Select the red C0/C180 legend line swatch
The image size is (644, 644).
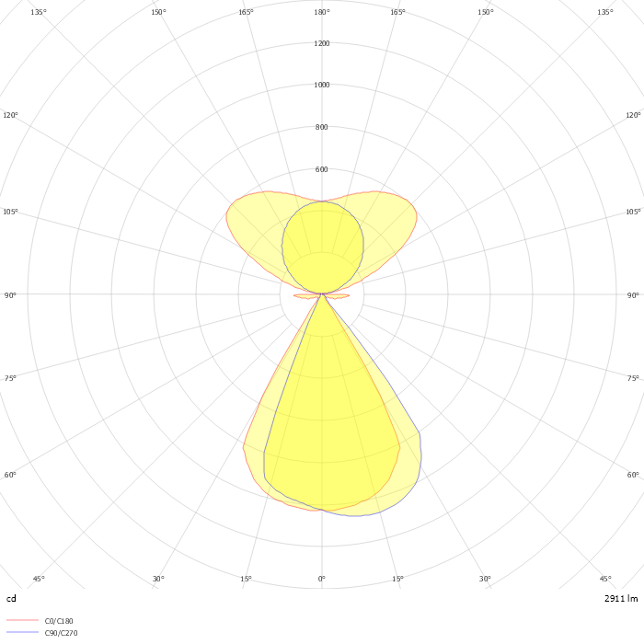[22, 621]
